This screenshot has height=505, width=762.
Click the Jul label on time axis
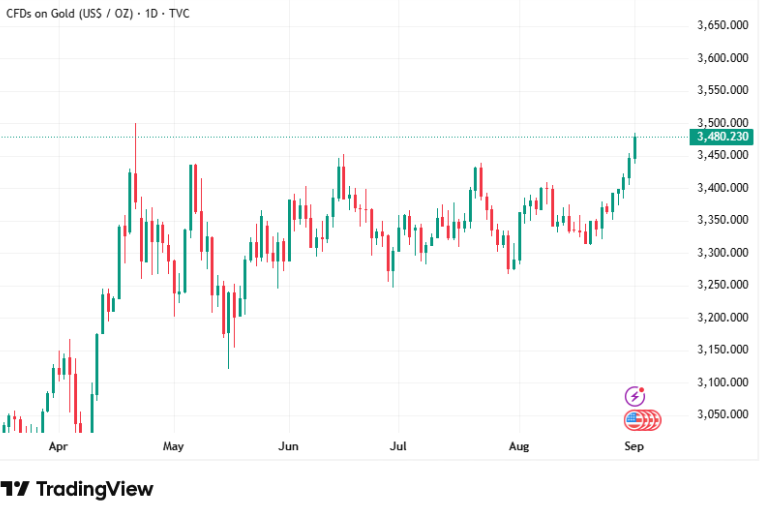click(398, 448)
